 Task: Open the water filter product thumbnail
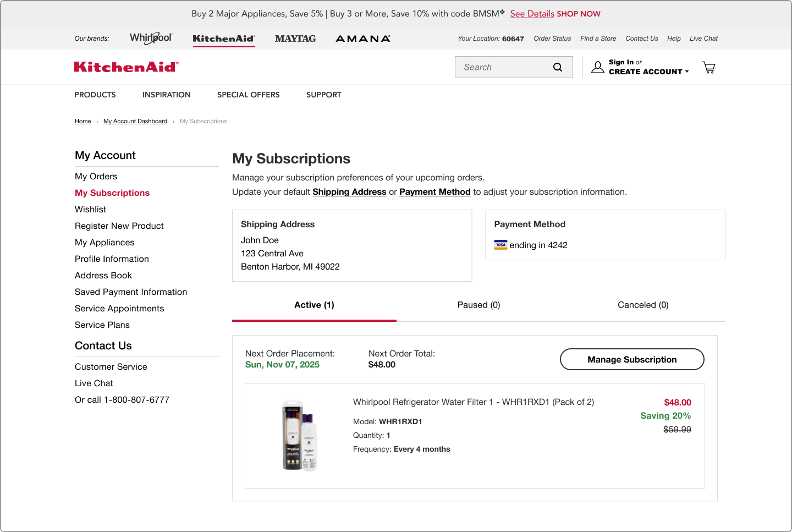pos(300,436)
